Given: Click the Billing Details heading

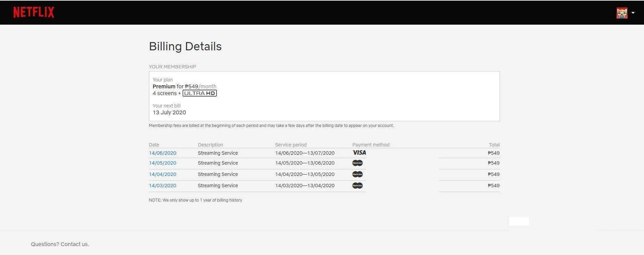Looking at the screenshot, I should coord(185,46).
